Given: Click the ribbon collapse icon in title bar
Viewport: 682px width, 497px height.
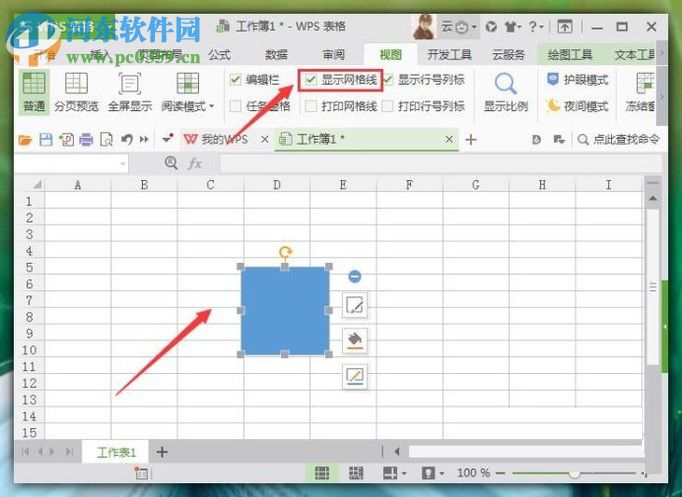Looking at the screenshot, I should point(565,27).
